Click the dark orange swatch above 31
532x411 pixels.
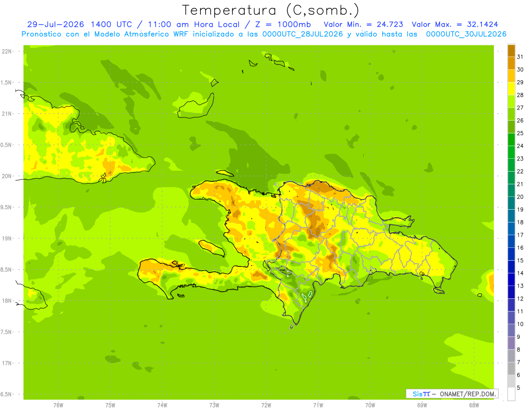[x=511, y=50]
